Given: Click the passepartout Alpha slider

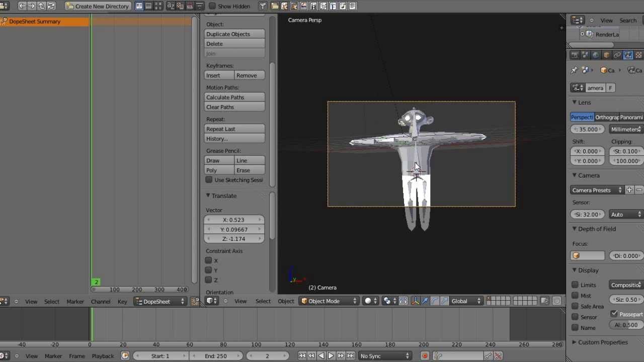Looking at the screenshot, I should click(x=626, y=325).
